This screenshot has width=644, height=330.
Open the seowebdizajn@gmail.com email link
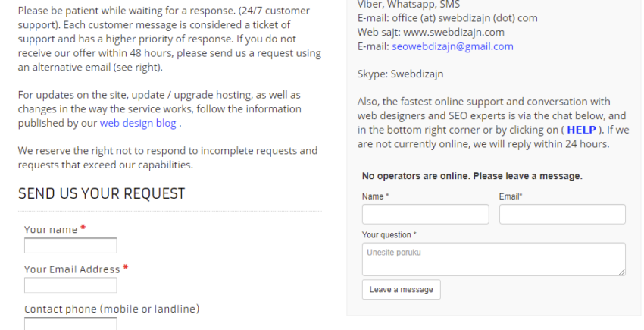[x=452, y=46]
